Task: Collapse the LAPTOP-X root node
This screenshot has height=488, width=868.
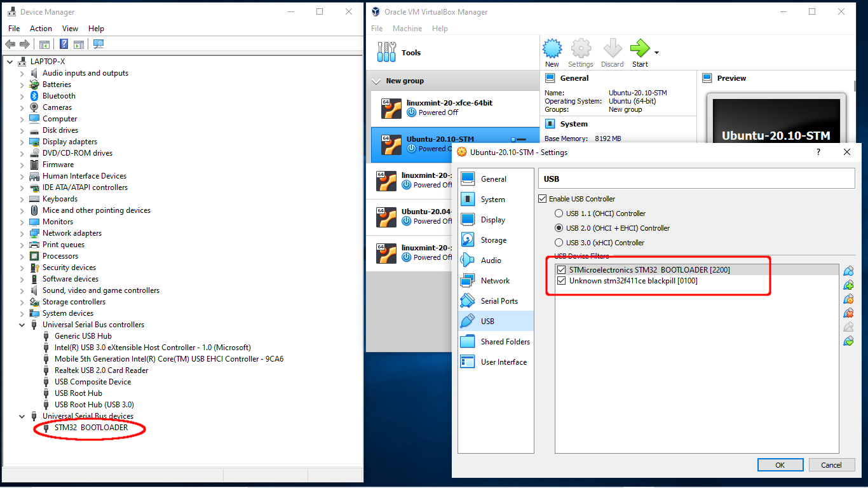Action: [x=10, y=62]
